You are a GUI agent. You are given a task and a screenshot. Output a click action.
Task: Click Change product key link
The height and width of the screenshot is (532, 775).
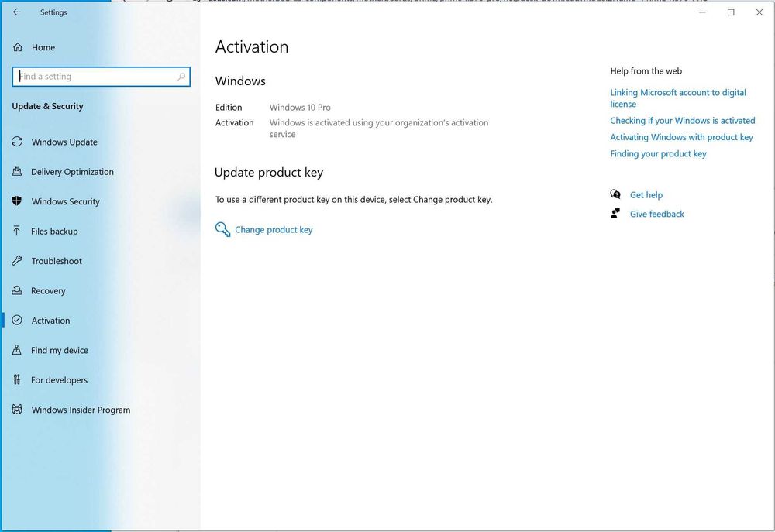click(x=274, y=230)
